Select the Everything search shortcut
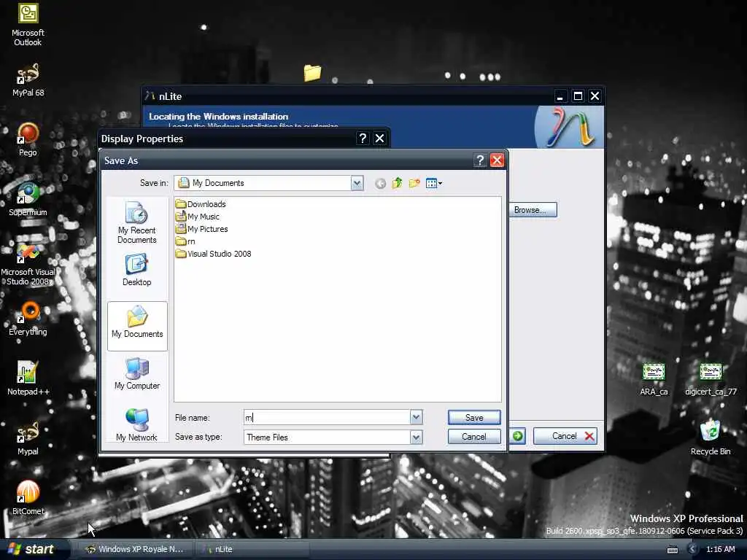This screenshot has width=747, height=560. tap(28, 319)
